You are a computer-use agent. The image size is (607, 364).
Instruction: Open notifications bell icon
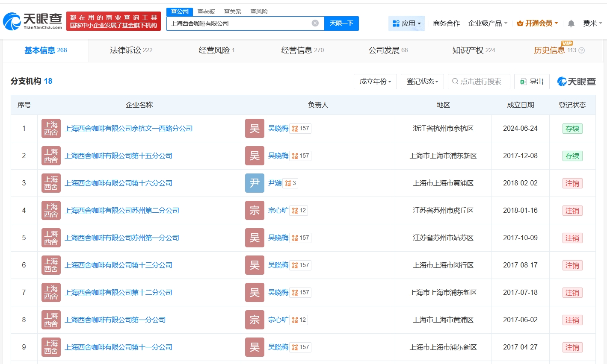pos(571,23)
